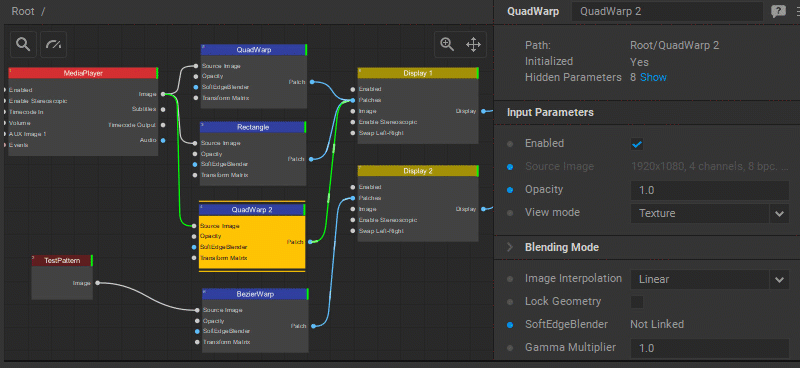Click Swap Left-Right port on Display 2

[353, 231]
